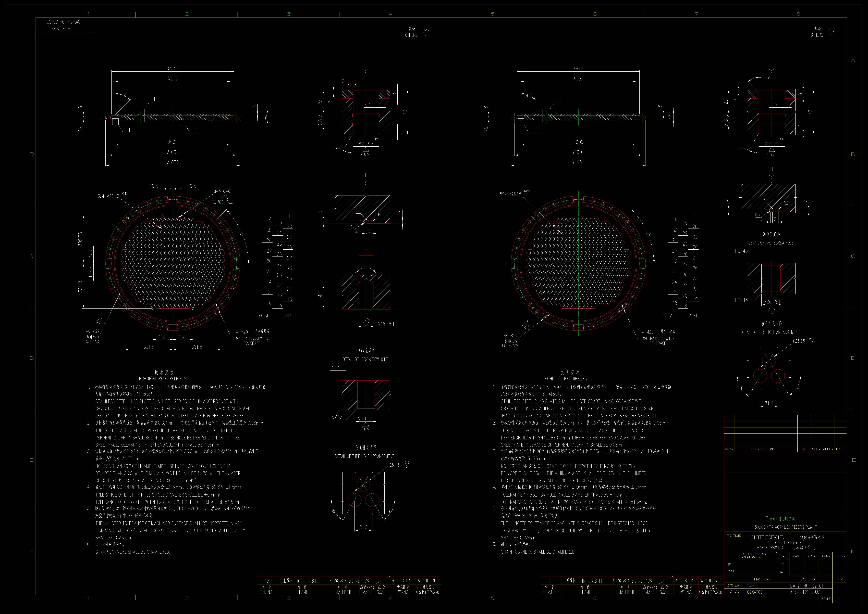Image resolution: width=868 pixels, height=614 pixels.
Task: Click the "8-M16-6H" tie rod callout
Action: tap(223, 191)
